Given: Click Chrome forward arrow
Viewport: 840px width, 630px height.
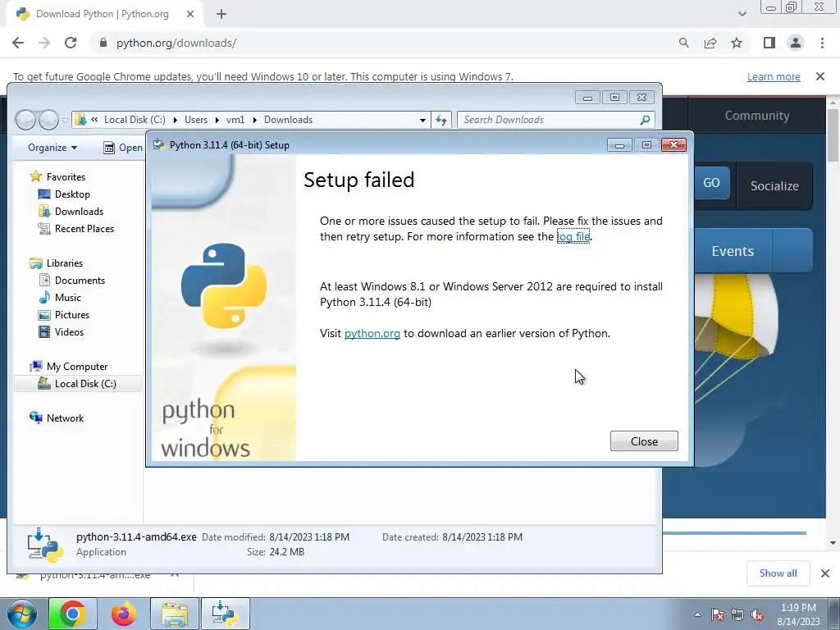Looking at the screenshot, I should 44,43.
